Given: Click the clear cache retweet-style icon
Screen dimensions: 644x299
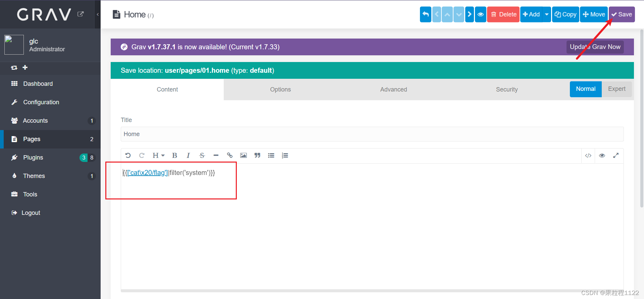Looking at the screenshot, I should 14,67.
